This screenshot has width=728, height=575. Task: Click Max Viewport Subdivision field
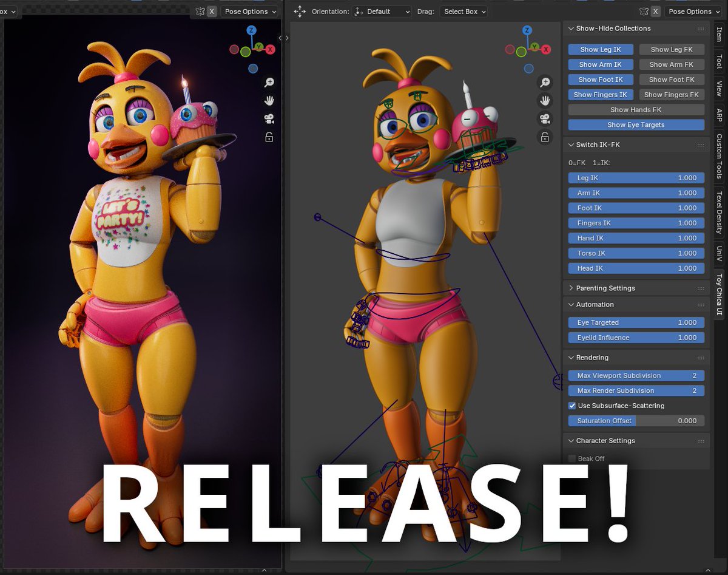click(636, 376)
